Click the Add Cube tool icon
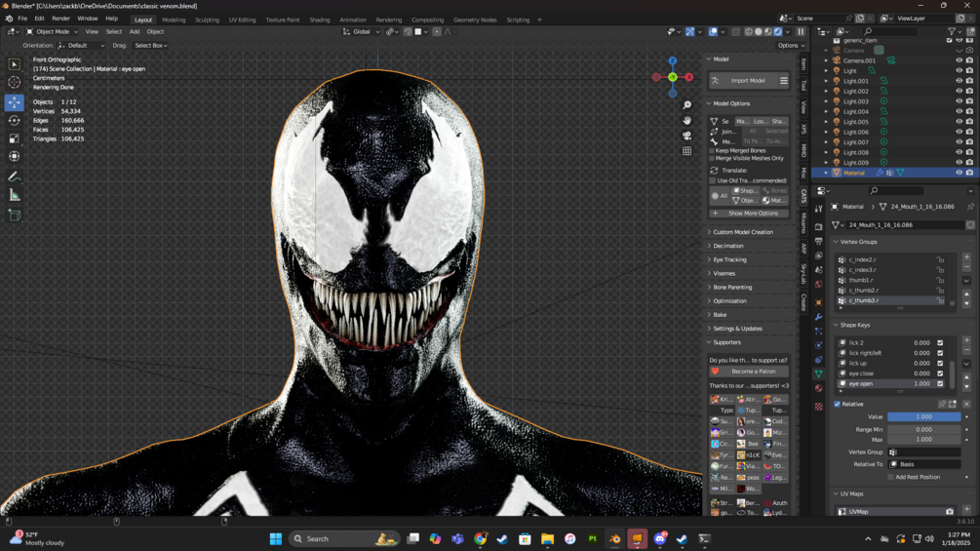The height and width of the screenshot is (551, 980). (x=14, y=215)
